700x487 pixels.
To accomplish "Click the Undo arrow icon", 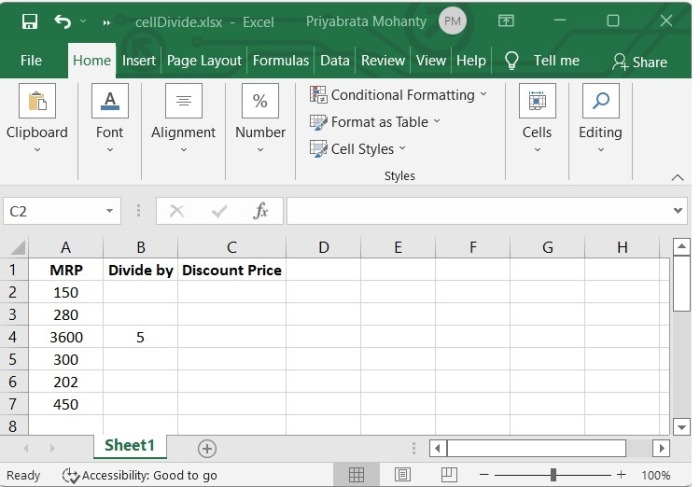I will pyautogui.click(x=63, y=21).
